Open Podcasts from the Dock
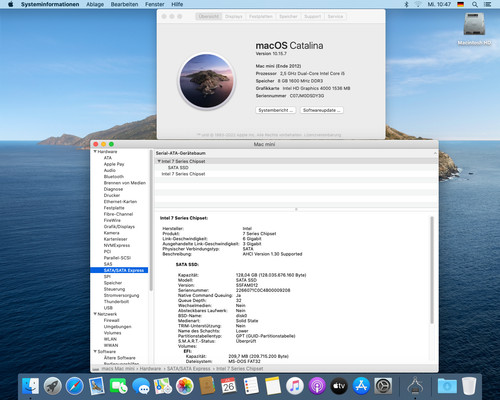This screenshot has height=400, width=500. coord(317,386)
